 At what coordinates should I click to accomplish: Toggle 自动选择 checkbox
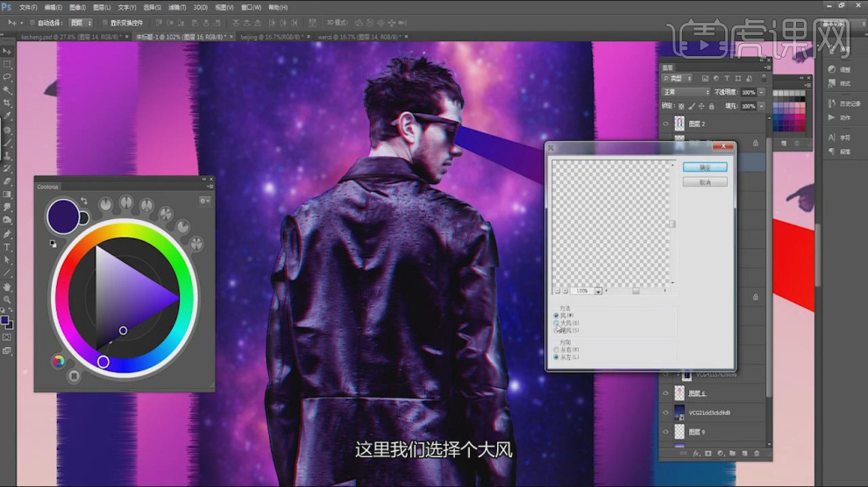click(x=32, y=23)
